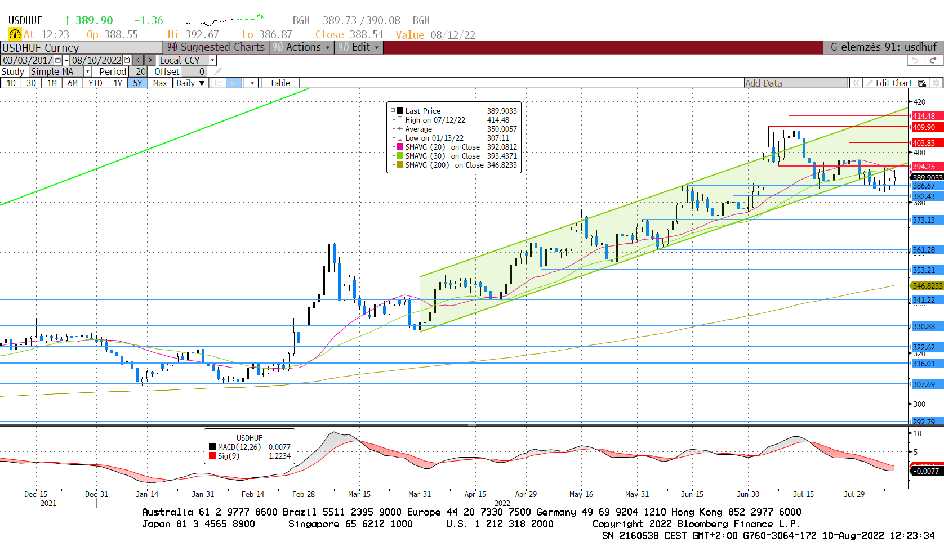Click the Period value field
Screen dimensions: 944x560
(138, 71)
